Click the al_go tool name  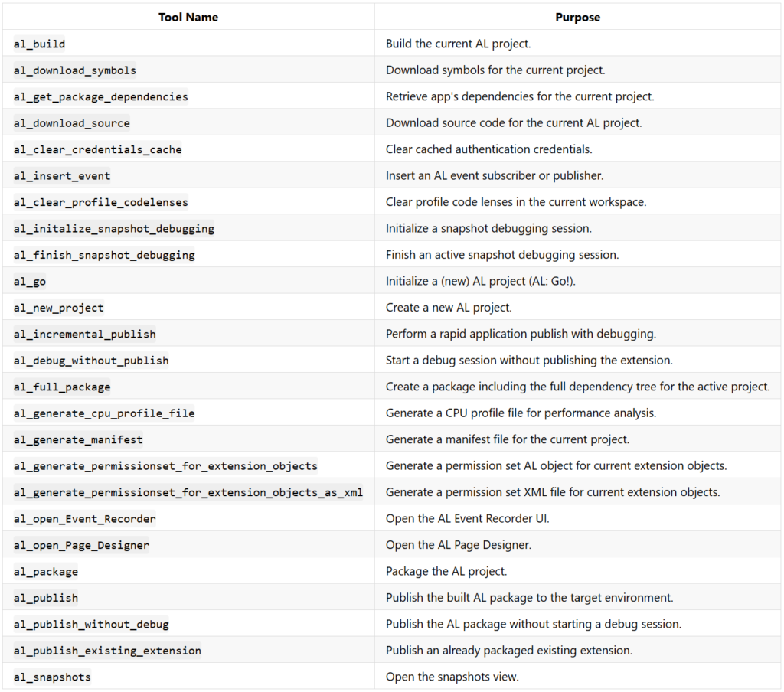(30, 282)
